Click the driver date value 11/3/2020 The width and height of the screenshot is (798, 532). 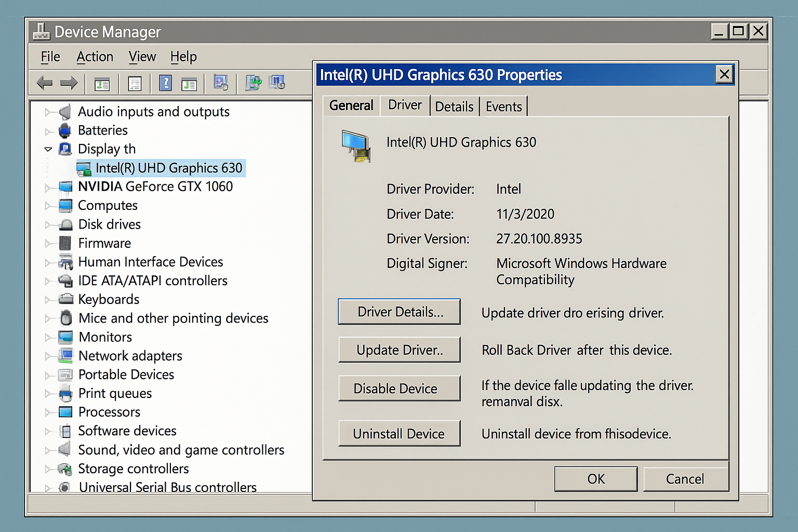click(x=525, y=214)
